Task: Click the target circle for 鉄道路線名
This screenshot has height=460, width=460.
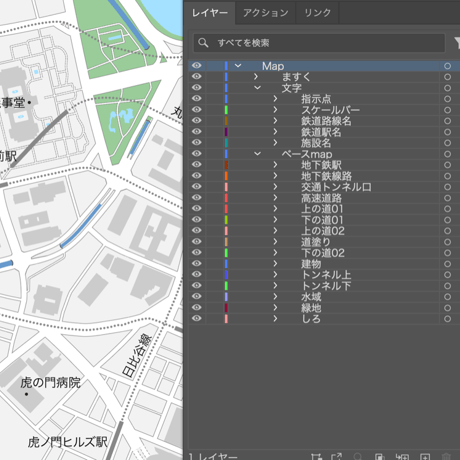Action: [x=447, y=121]
